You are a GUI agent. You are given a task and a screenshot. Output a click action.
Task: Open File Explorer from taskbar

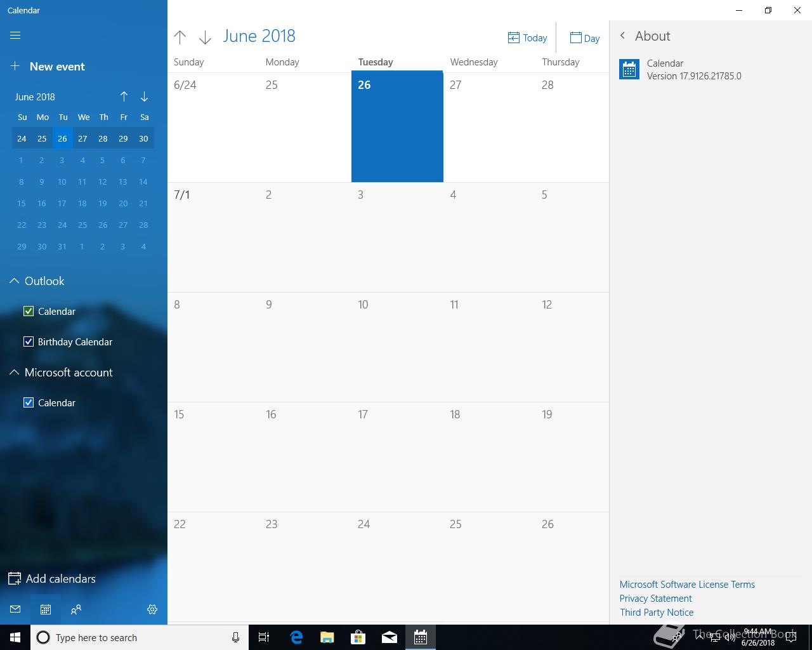click(x=327, y=637)
